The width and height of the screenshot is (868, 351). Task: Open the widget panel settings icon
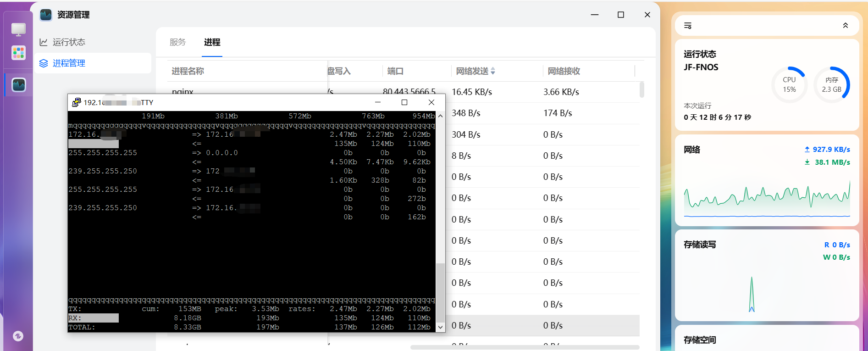pos(688,26)
